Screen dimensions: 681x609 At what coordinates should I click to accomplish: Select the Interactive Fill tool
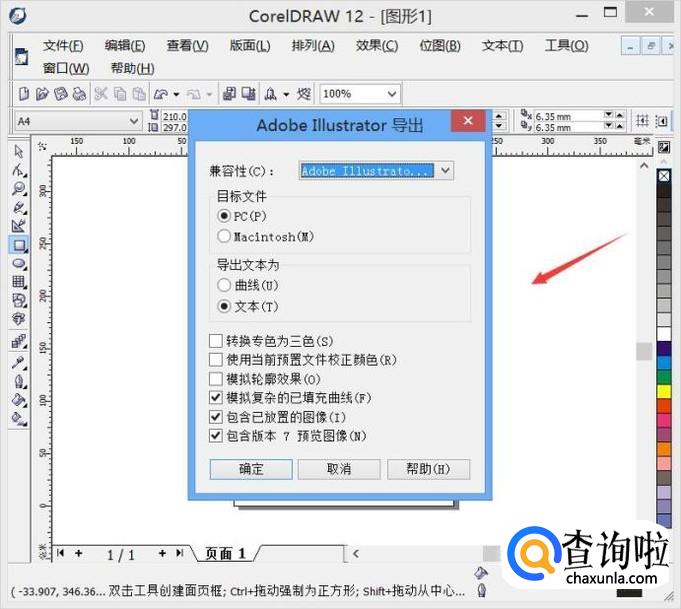(x=19, y=419)
